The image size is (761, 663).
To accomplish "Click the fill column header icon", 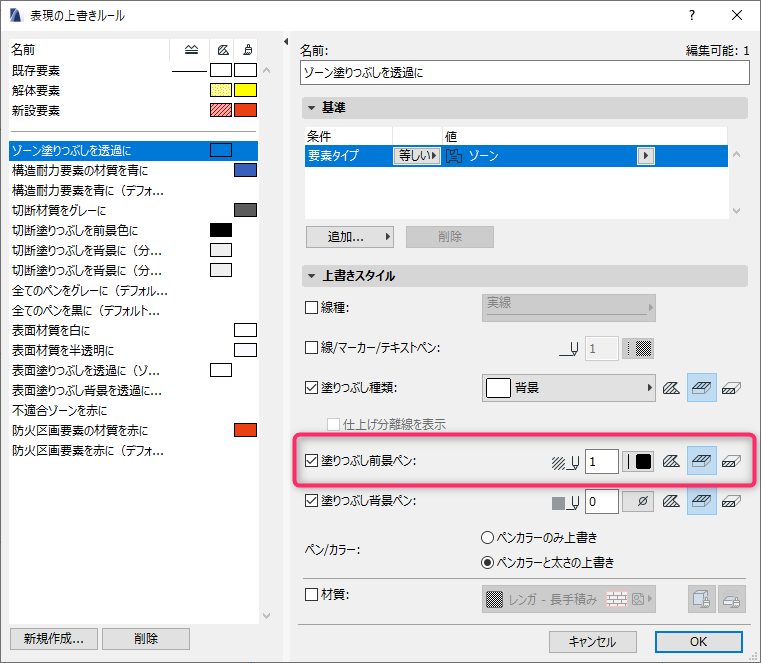I will coord(223,50).
